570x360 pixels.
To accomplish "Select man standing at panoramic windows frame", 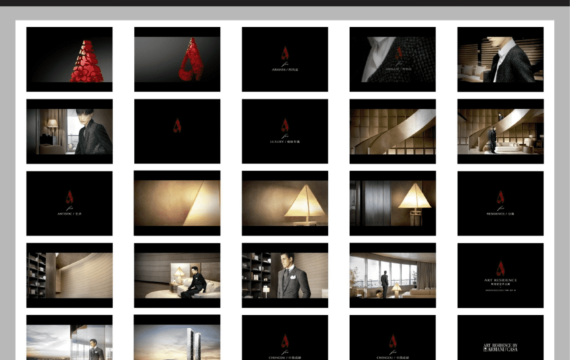I will (393, 275).
